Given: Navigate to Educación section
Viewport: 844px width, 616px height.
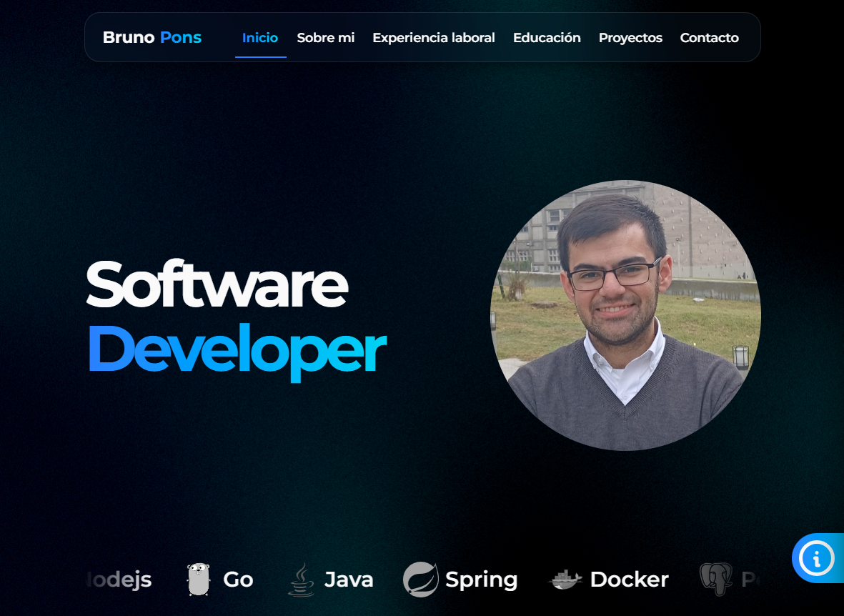Looking at the screenshot, I should [547, 38].
